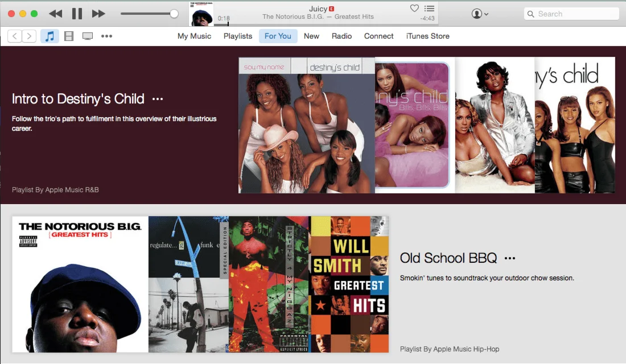Open options ellipsis next to Intro to Destiny's Child
The width and height of the screenshot is (626, 364).
(158, 99)
